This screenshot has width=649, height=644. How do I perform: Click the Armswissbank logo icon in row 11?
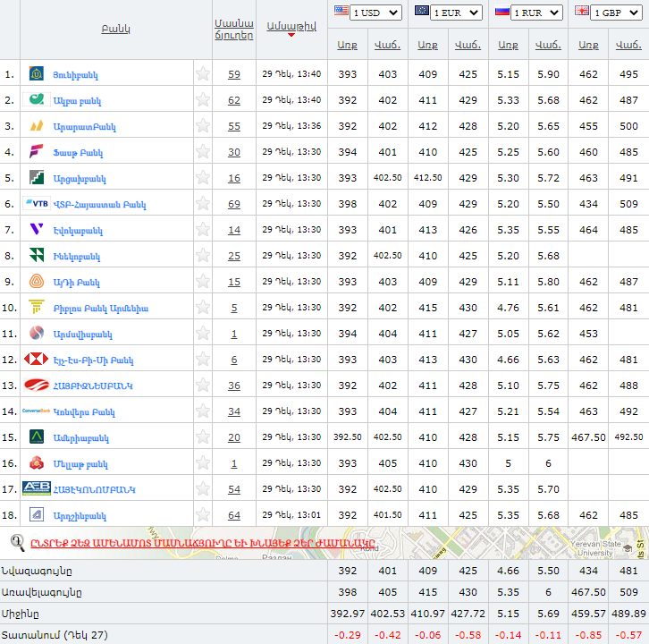pyautogui.click(x=37, y=333)
